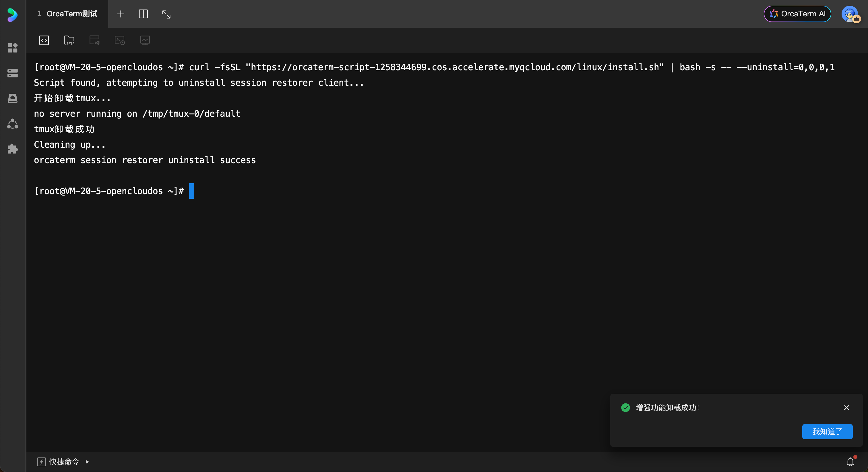Click the window broadcast toolbar icon
Viewport: 868px width, 472px height.
pos(94,40)
